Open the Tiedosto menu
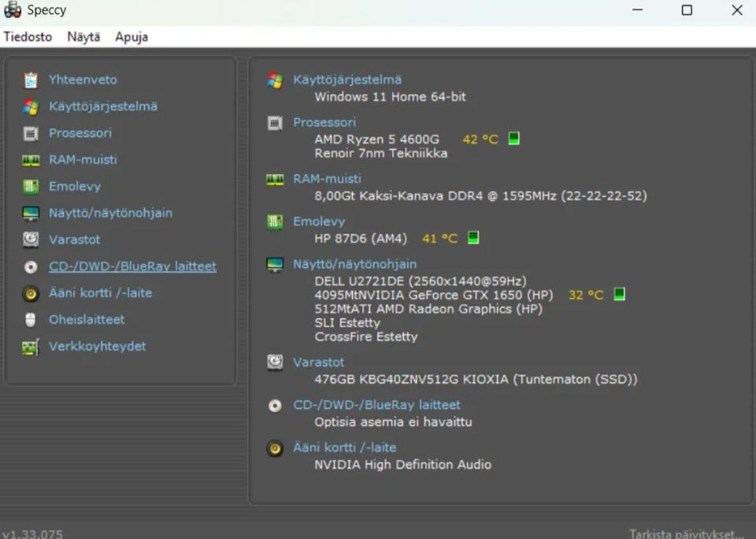The height and width of the screenshot is (539, 756). [28, 37]
